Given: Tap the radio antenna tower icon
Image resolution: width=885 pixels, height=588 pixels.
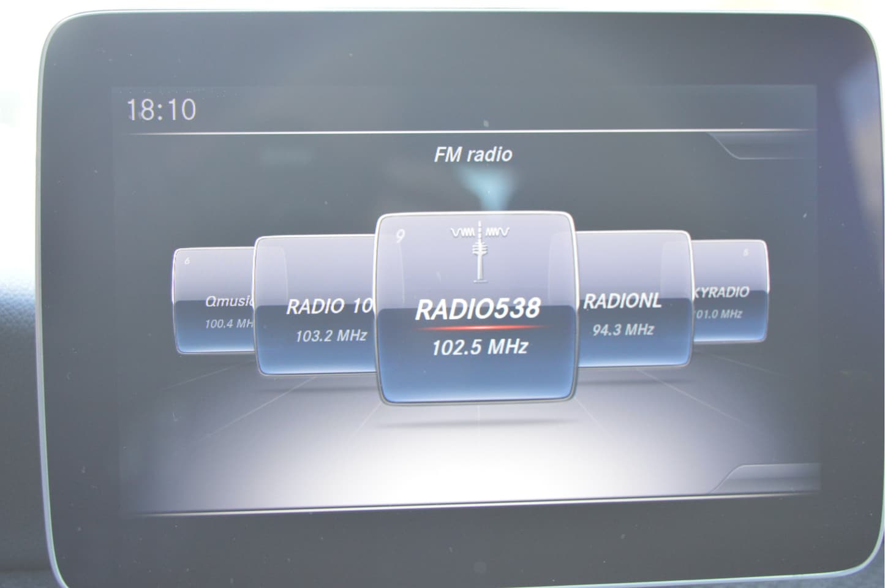Looking at the screenshot, I should click(480, 251).
